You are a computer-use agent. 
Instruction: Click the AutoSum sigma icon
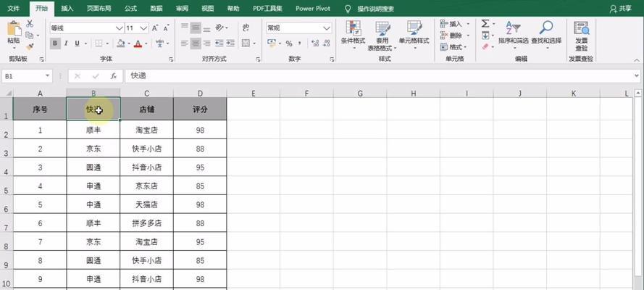[x=485, y=24]
